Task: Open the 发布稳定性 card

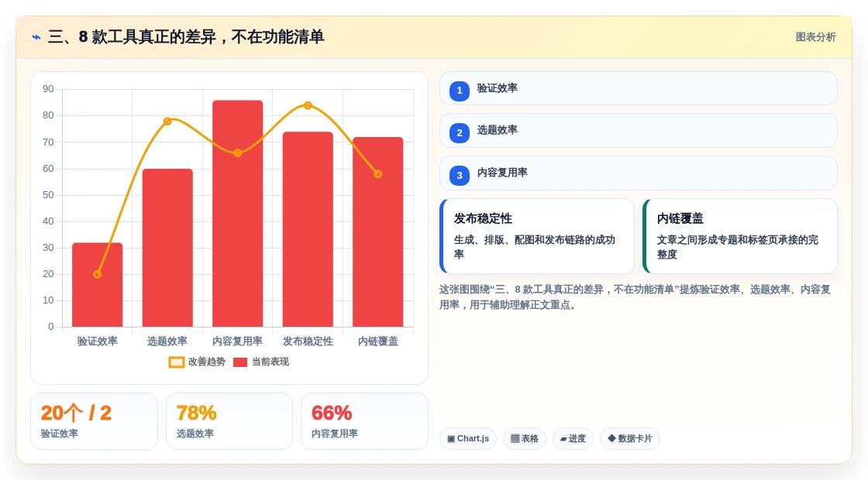Action: pyautogui.click(x=537, y=236)
